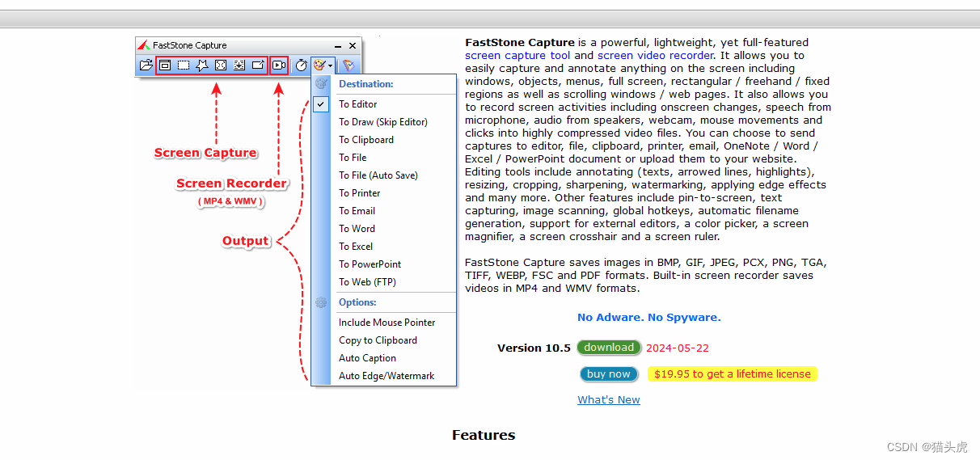Select the Capture Rectangular Region dashed-box icon
Image resolution: width=980 pixels, height=460 pixels.
184,65
